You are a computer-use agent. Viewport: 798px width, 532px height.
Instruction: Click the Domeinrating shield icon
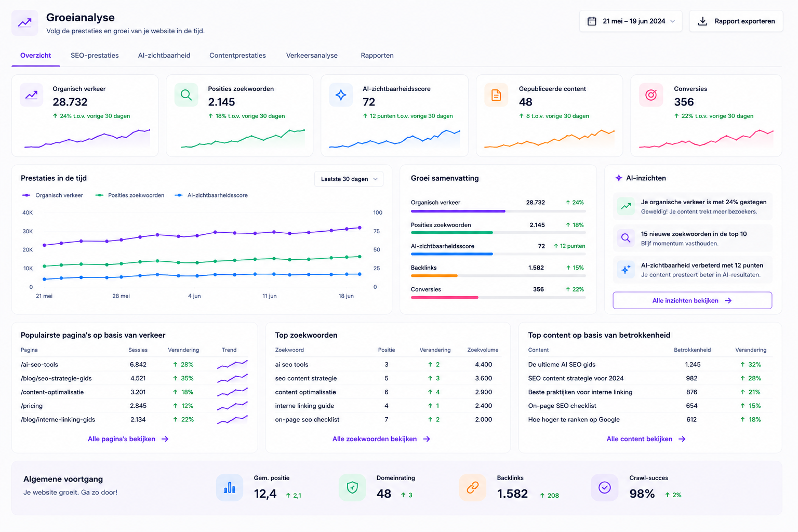pos(352,487)
